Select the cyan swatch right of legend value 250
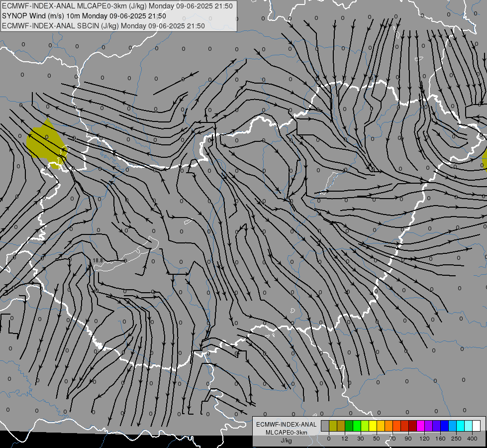 click(x=461, y=426)
